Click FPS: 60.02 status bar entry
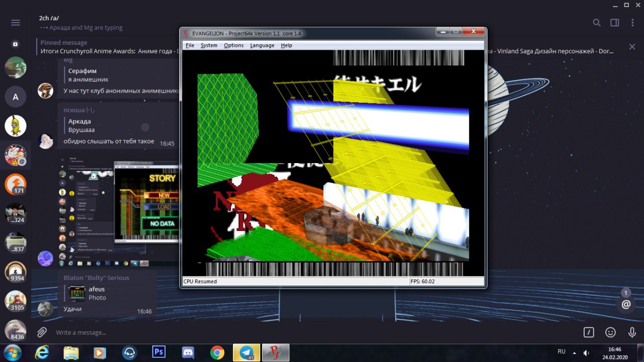The height and width of the screenshot is (362, 644). click(x=424, y=281)
